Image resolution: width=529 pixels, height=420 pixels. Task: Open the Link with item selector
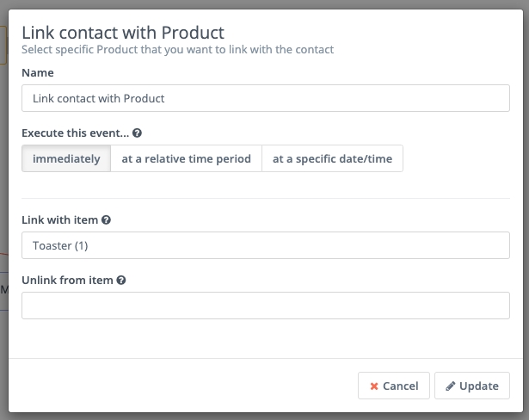click(265, 245)
